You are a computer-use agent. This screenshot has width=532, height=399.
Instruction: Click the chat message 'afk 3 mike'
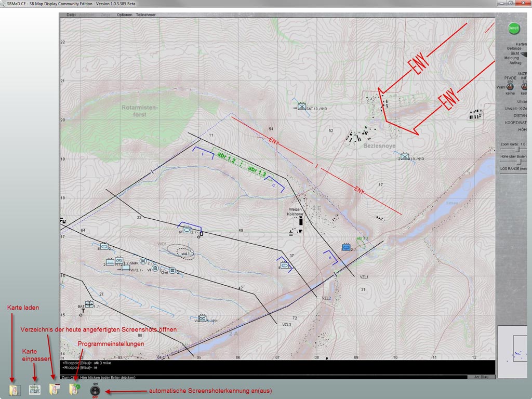pos(102,363)
